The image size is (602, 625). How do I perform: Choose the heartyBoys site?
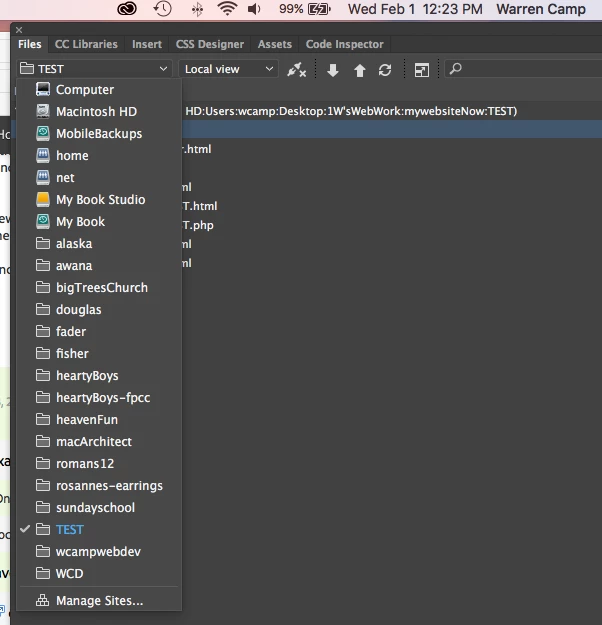coord(99,375)
